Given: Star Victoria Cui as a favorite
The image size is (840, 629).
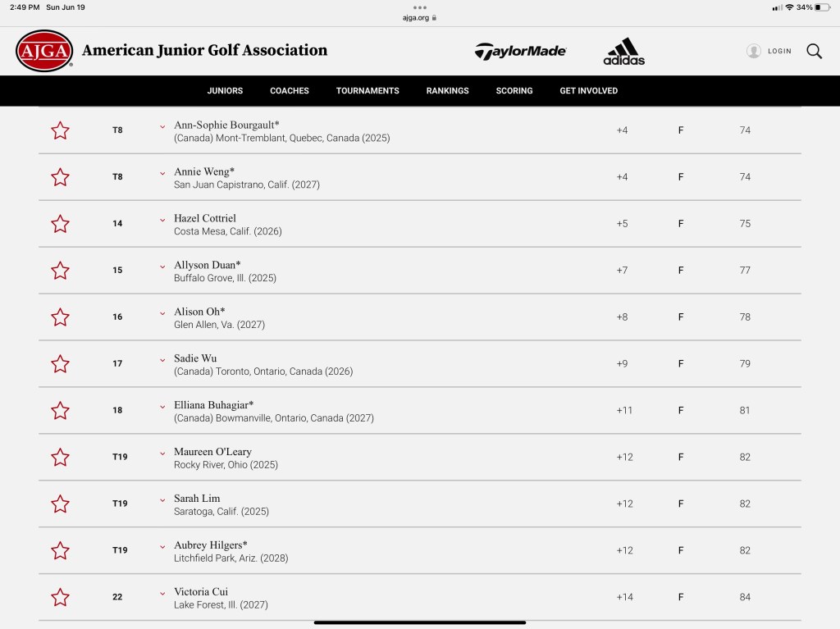Looking at the screenshot, I should (x=60, y=597).
